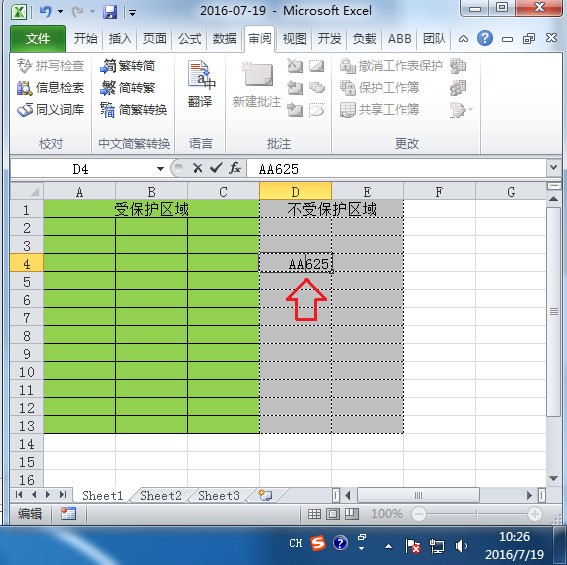Switch to Sheet2 worksheet tab
Viewport: 567px width, 565px height.
tap(161, 496)
